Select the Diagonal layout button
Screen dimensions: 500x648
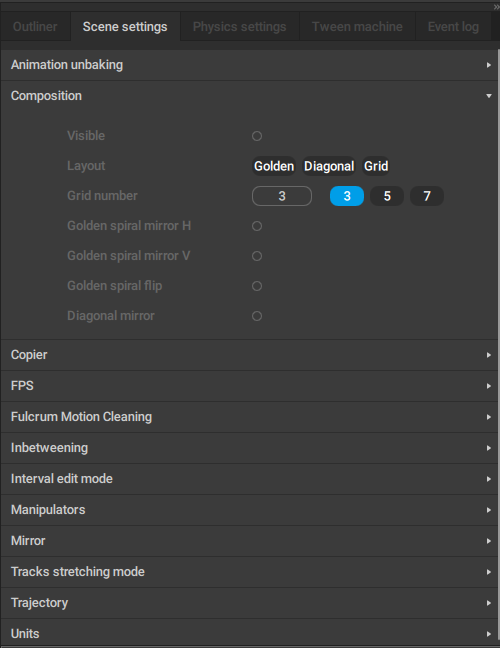(329, 166)
